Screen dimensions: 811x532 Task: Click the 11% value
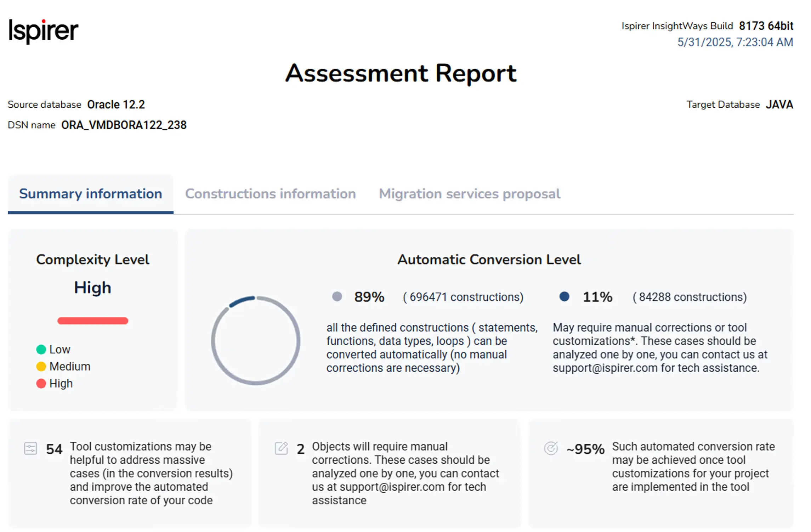click(x=598, y=297)
